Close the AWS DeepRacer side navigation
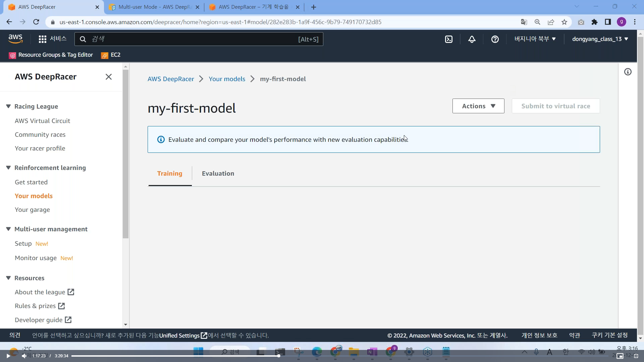The height and width of the screenshot is (362, 644). coord(108,77)
